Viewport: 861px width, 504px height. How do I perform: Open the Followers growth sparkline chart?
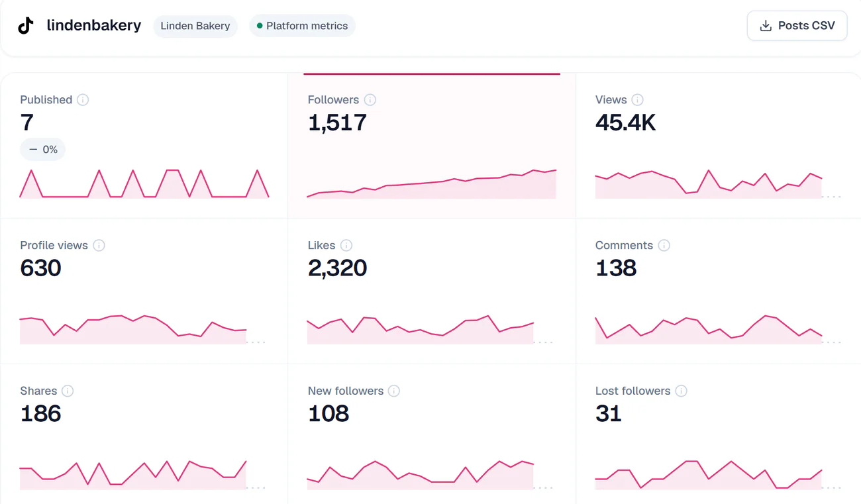click(x=432, y=183)
